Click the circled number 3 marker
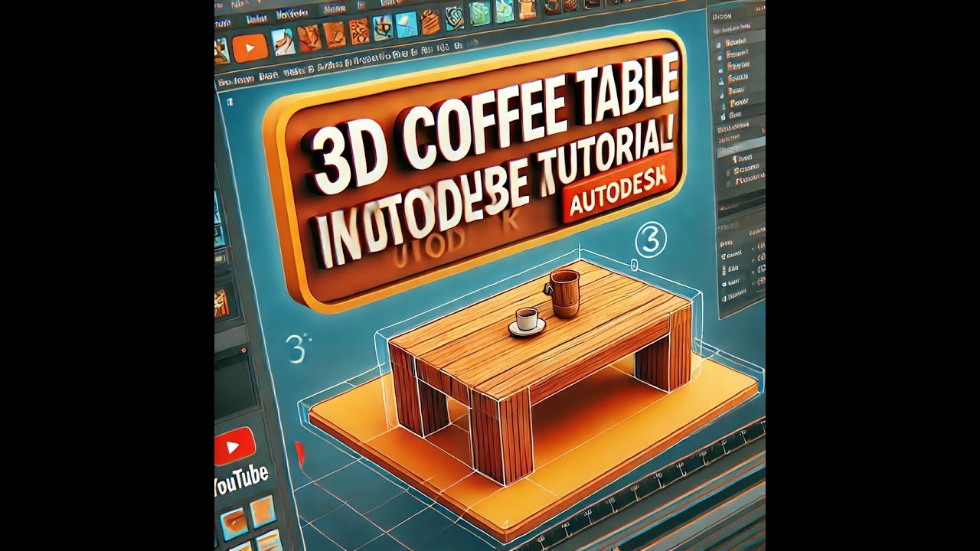Image resolution: width=980 pixels, height=551 pixels. tap(652, 240)
